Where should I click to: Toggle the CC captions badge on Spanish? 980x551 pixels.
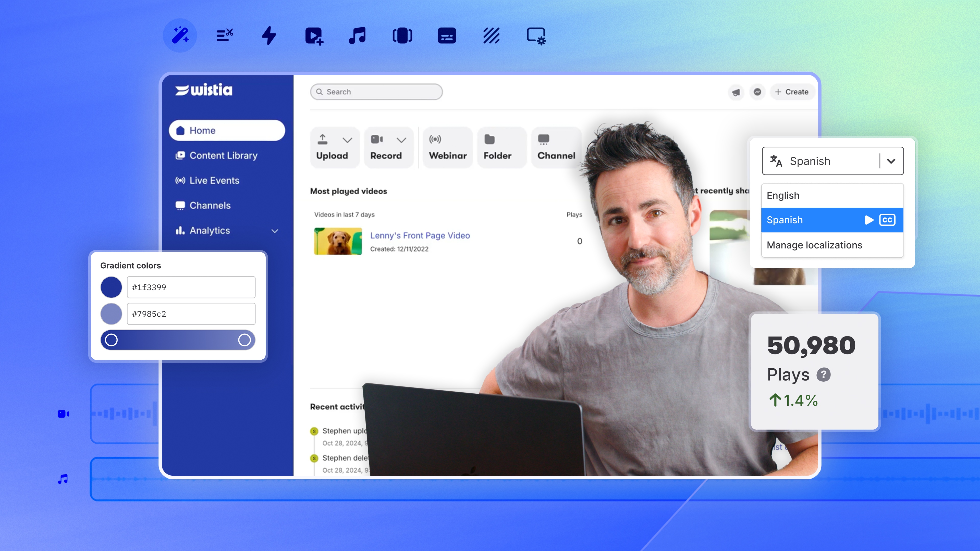[887, 220]
